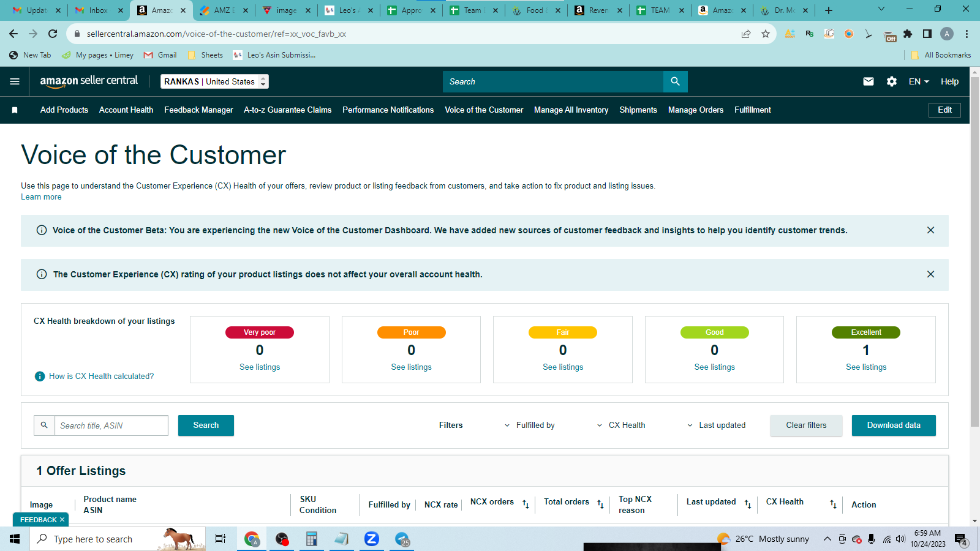
Task: Click the search magnifier button in header
Action: click(675, 81)
